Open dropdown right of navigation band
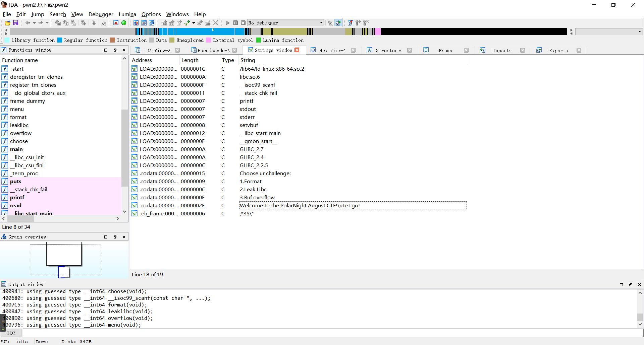 [x=640, y=31]
